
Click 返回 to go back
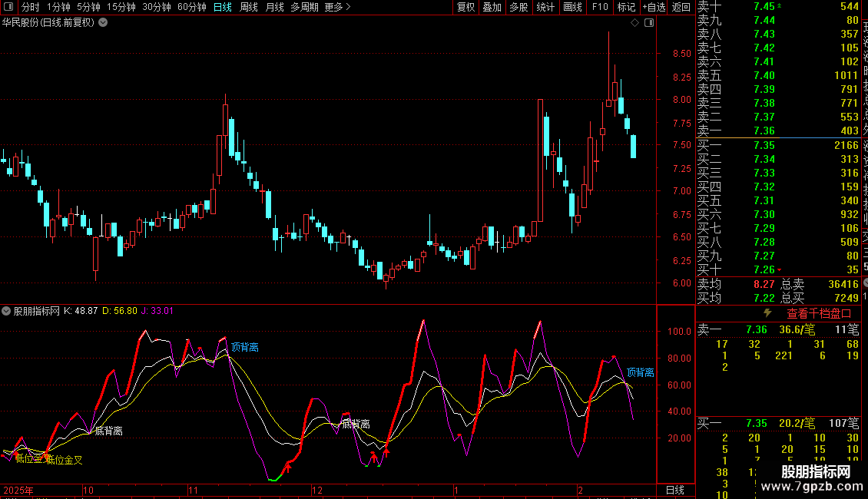point(681,7)
